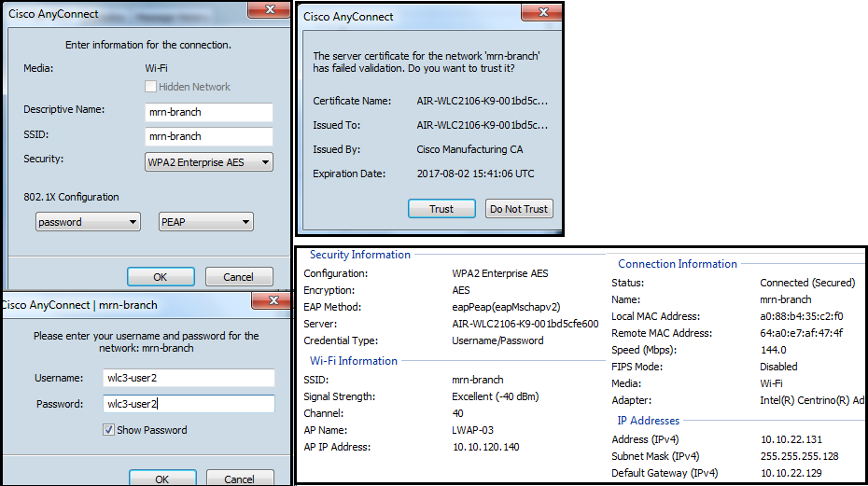This screenshot has height=486, width=868.
Task: Cancel the username and password dialog
Action: pyautogui.click(x=238, y=479)
